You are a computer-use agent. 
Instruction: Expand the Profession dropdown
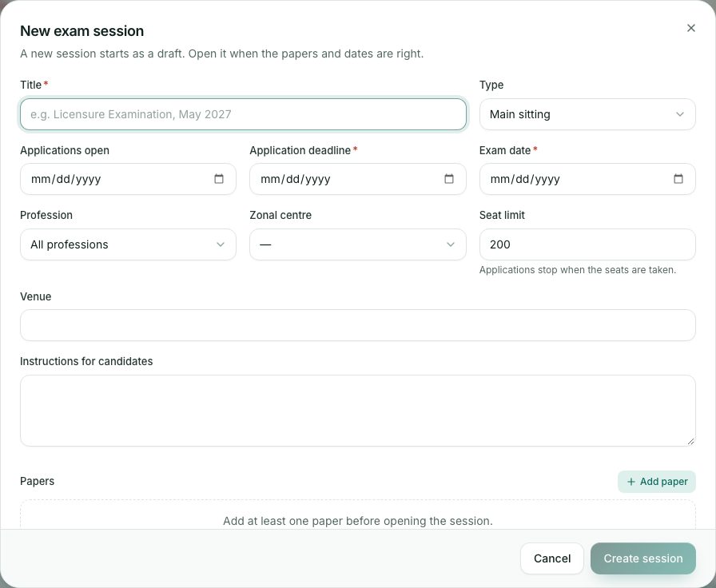click(x=129, y=244)
